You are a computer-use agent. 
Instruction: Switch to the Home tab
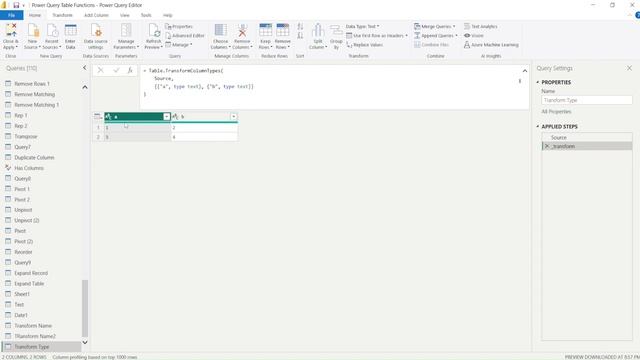coord(35,15)
